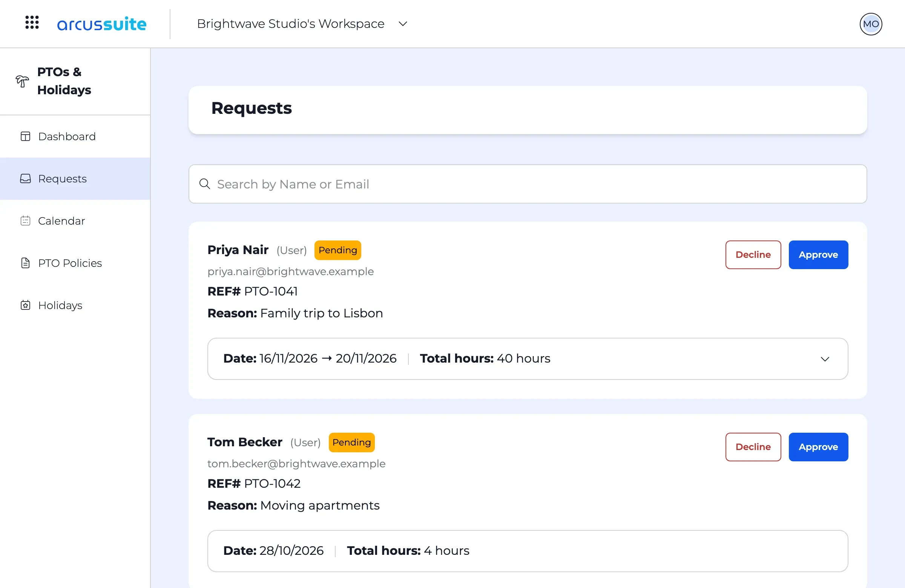The width and height of the screenshot is (905, 588).
Task: Open the Dashboard menu item
Action: tap(75, 136)
